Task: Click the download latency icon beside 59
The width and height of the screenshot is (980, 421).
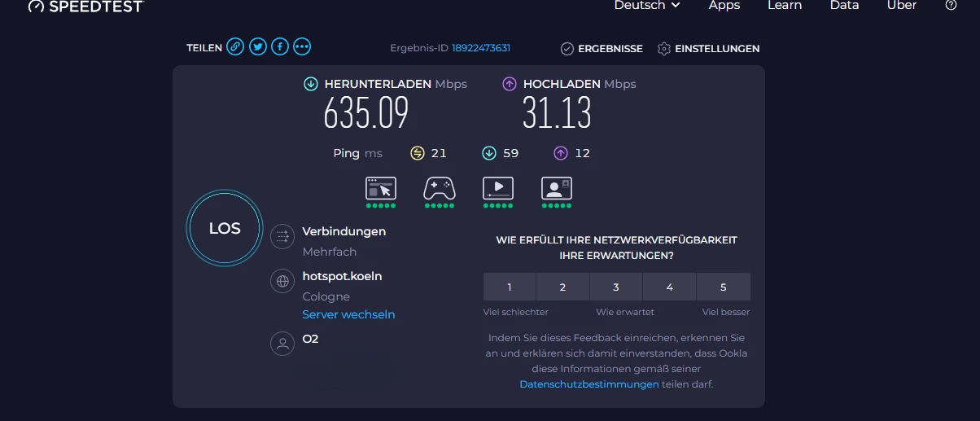Action: (489, 153)
